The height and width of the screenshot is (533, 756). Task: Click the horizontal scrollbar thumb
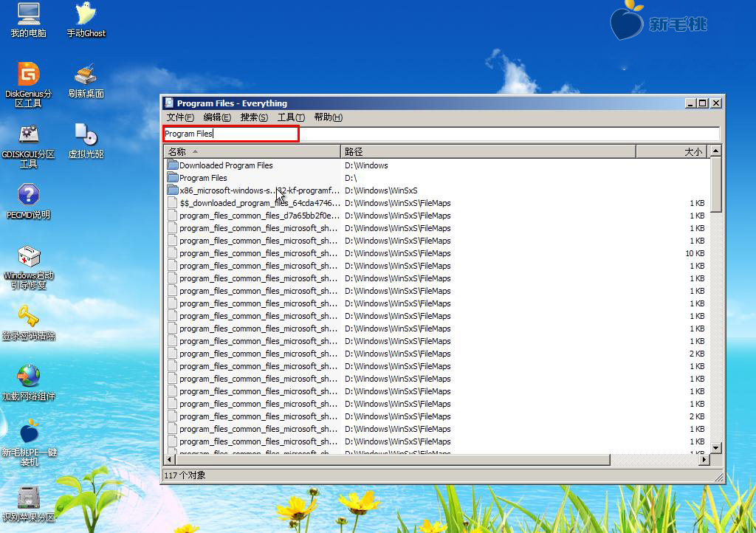pos(393,460)
